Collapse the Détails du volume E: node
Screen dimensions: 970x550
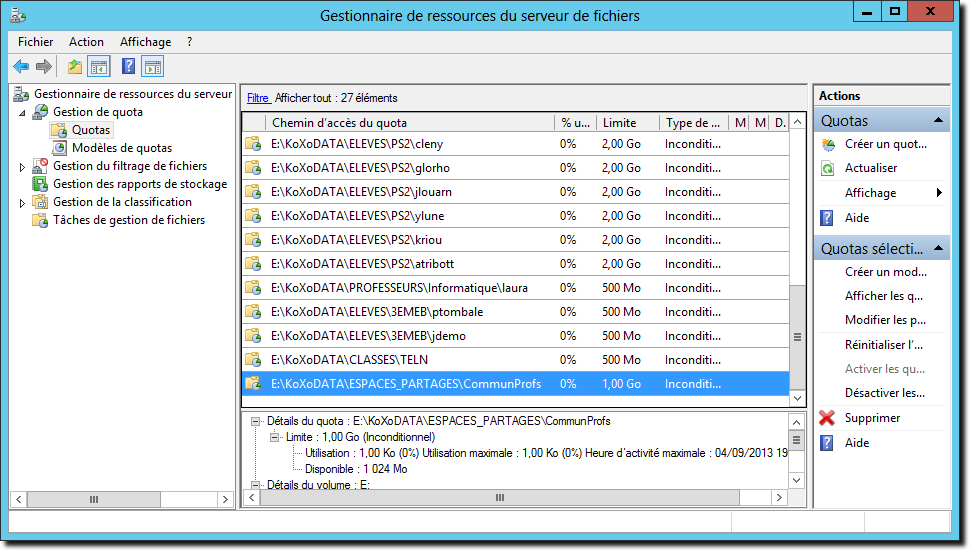coord(255,485)
